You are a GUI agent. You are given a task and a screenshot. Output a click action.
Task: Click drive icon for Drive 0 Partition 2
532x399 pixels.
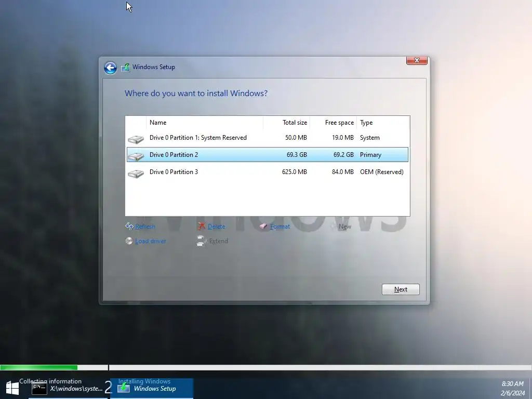point(136,156)
